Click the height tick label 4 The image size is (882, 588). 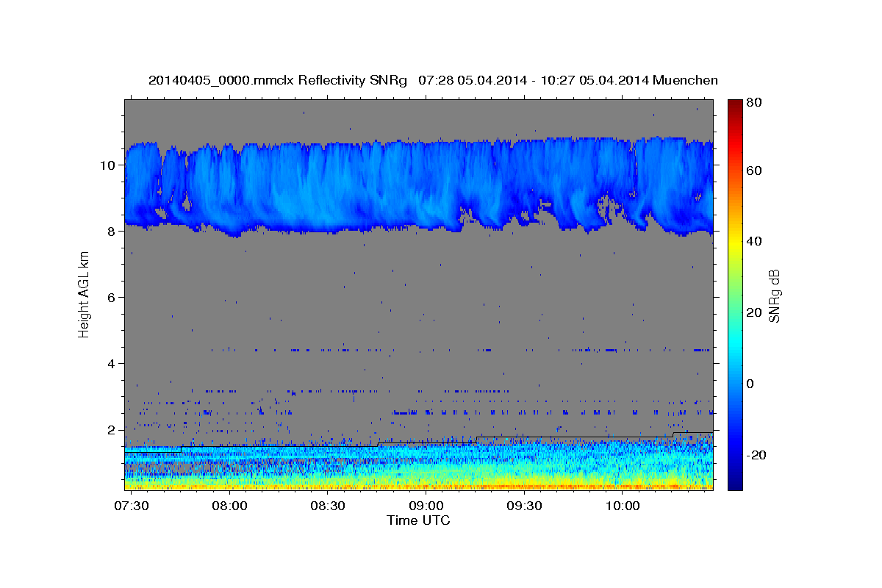click(112, 364)
